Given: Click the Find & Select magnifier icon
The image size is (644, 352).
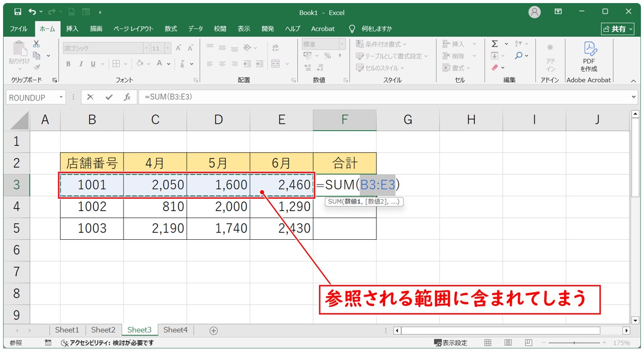Looking at the screenshot, I should (519, 56).
